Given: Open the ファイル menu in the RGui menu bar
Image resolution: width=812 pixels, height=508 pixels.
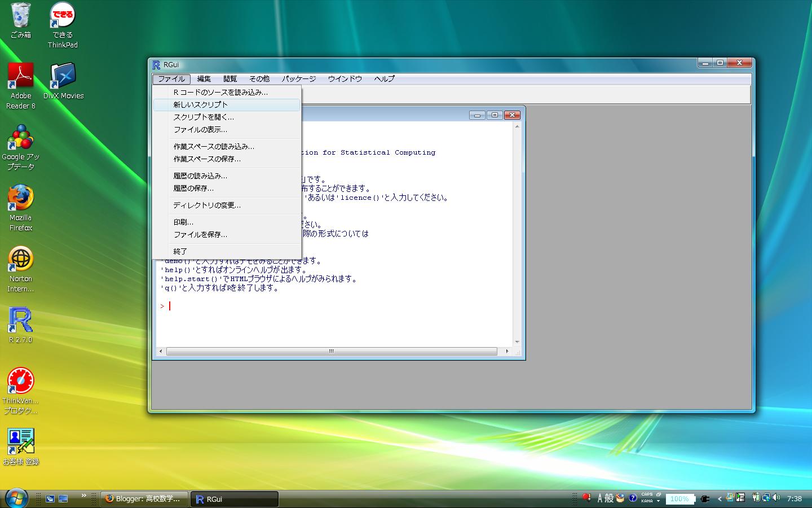Looking at the screenshot, I should click(171, 79).
